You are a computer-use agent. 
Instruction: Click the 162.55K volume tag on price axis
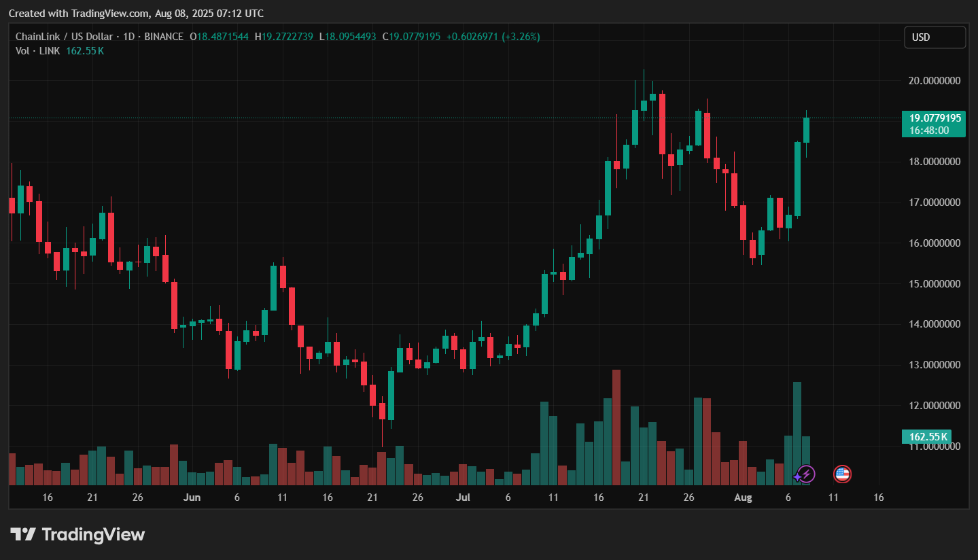pyautogui.click(x=926, y=436)
